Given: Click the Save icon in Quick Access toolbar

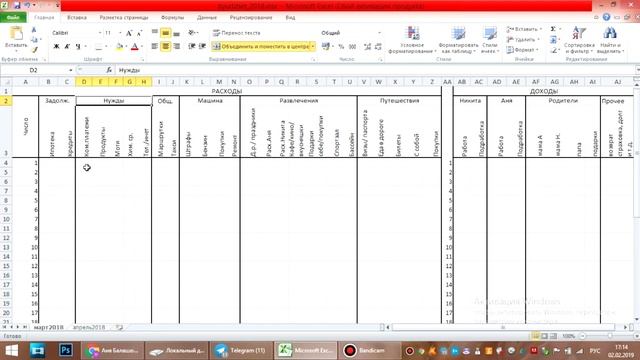Looking at the screenshot, I should click(17, 6).
